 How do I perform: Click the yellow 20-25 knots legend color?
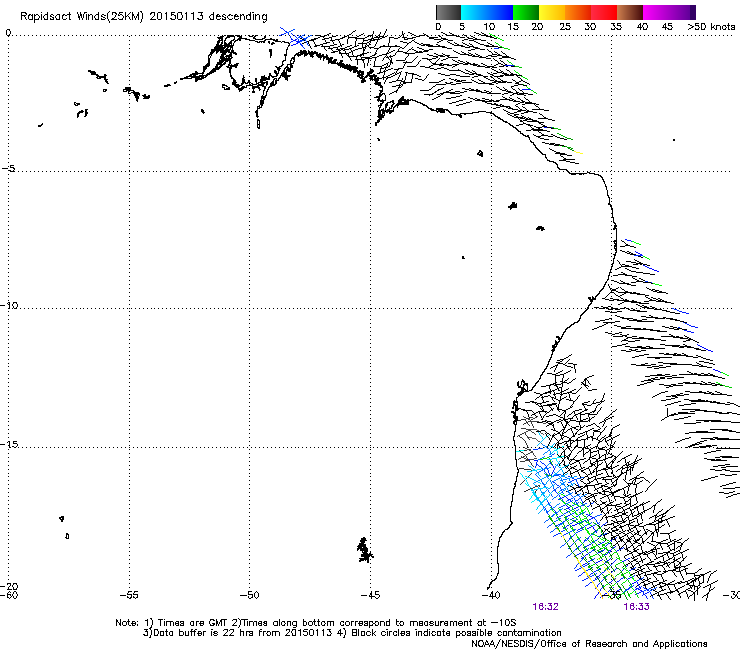[552, 12]
